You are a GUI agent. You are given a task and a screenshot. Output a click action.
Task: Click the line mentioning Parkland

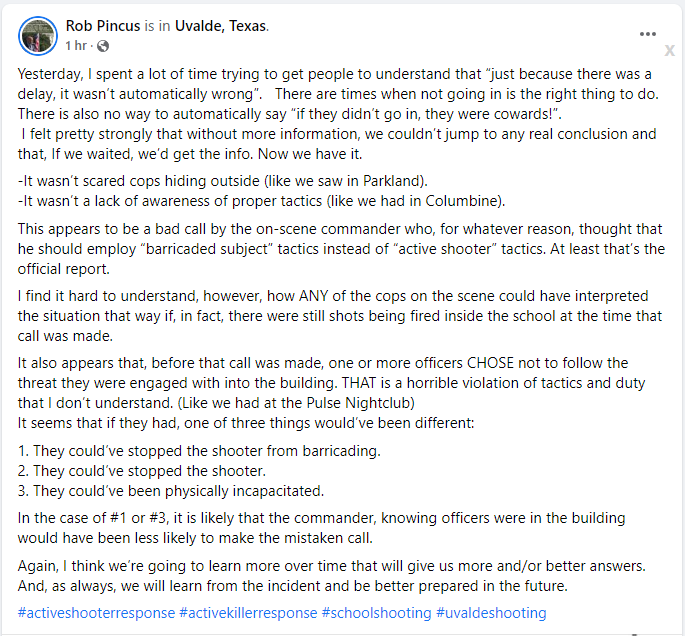click(x=222, y=181)
